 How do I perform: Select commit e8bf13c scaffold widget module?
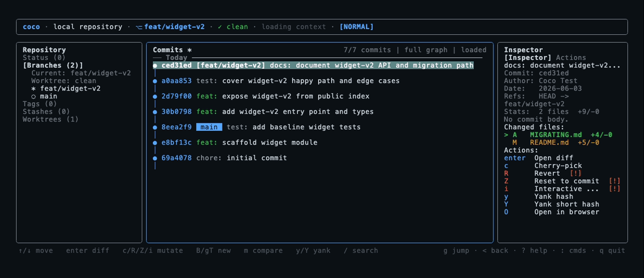235,143
